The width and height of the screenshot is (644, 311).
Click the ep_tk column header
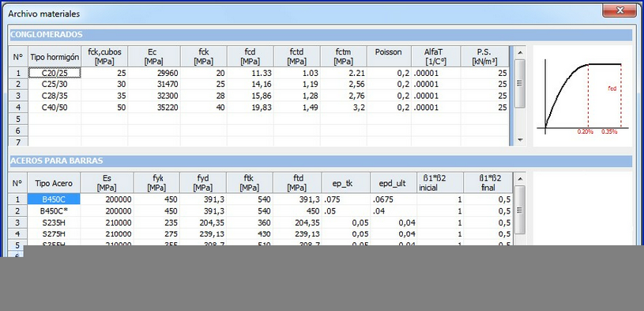coord(346,183)
